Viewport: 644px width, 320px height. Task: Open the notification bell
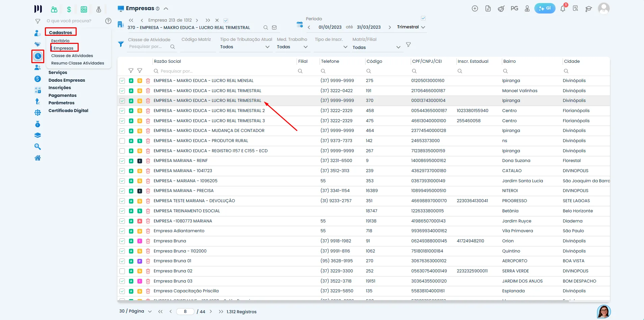[x=563, y=8]
